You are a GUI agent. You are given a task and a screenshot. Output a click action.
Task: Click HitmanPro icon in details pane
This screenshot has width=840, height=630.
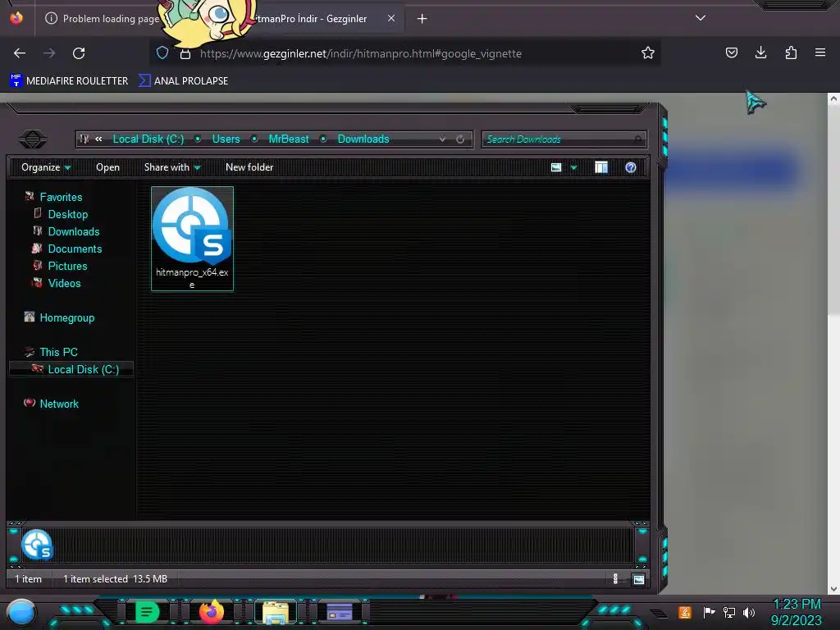click(x=38, y=545)
